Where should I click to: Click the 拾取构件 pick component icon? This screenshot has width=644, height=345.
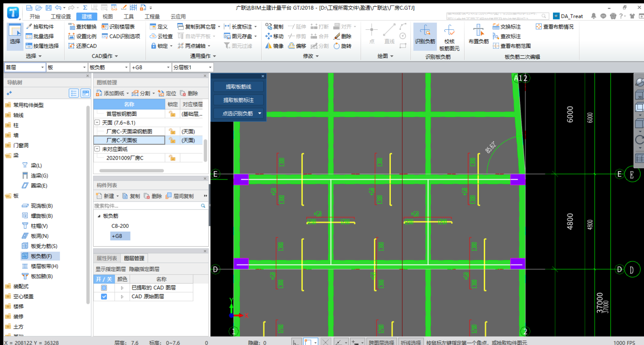point(29,27)
